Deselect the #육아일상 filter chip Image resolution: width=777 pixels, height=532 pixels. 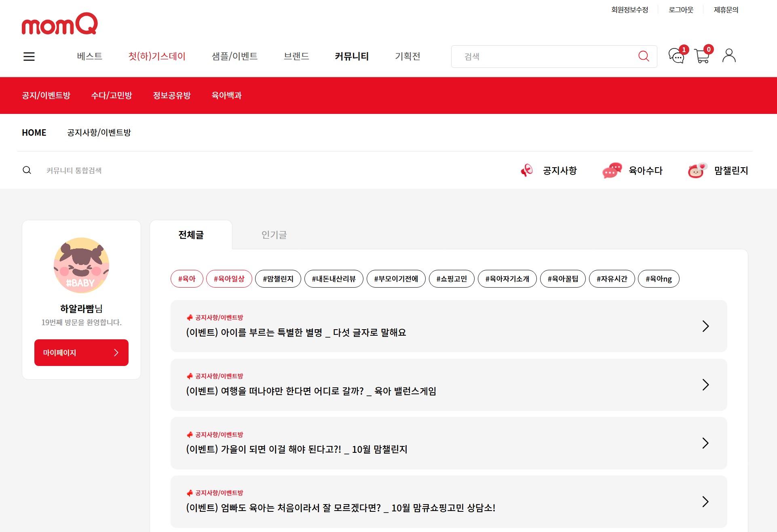point(229,279)
